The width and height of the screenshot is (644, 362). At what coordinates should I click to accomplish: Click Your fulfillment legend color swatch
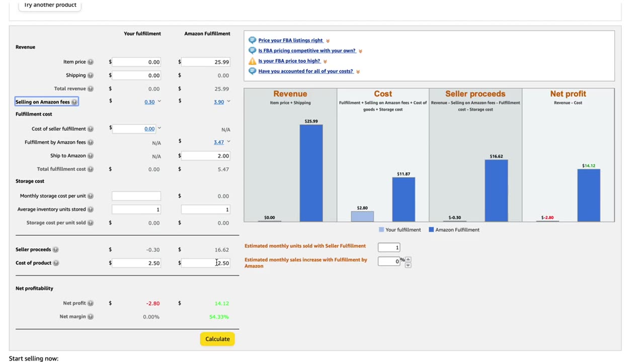coord(381,230)
